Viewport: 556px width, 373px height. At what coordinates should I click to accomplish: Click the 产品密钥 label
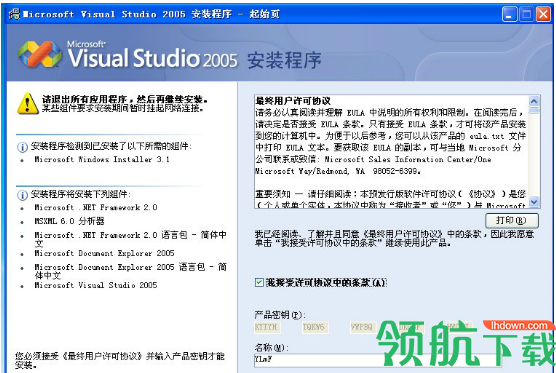point(279,315)
